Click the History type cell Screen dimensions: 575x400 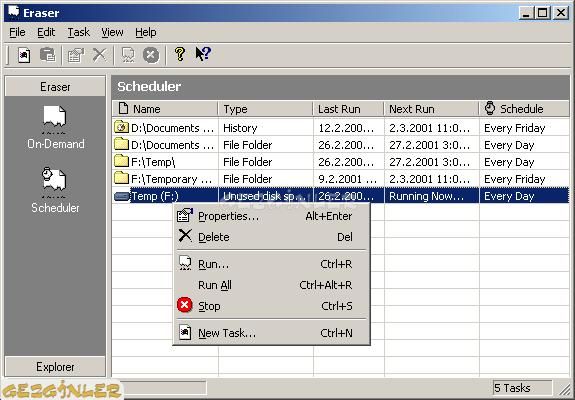(x=240, y=128)
